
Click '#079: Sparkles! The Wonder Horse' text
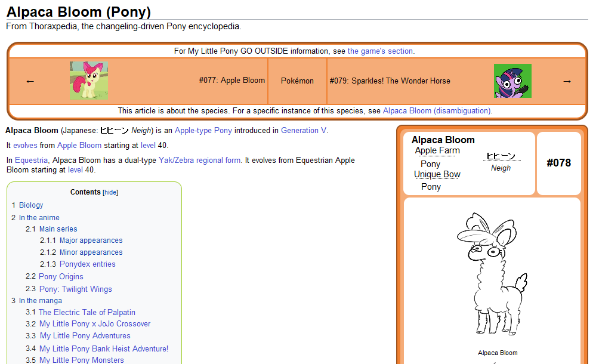coord(390,81)
